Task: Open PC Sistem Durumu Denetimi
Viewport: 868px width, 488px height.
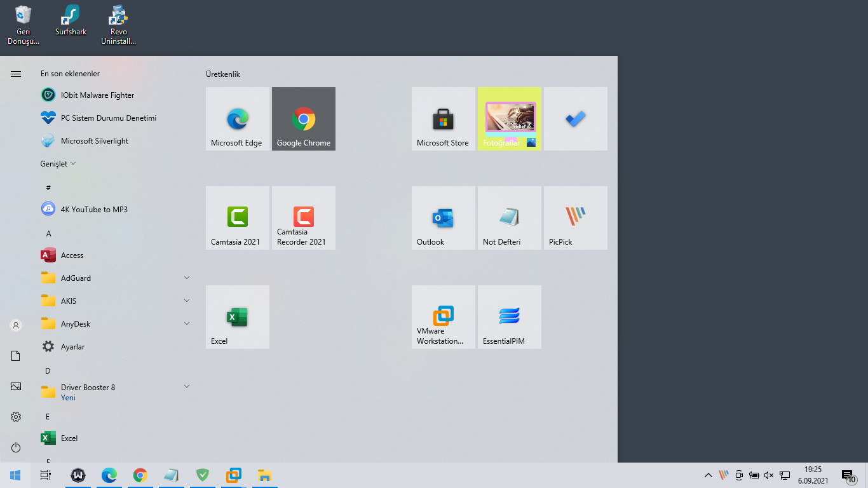Action: (116, 118)
